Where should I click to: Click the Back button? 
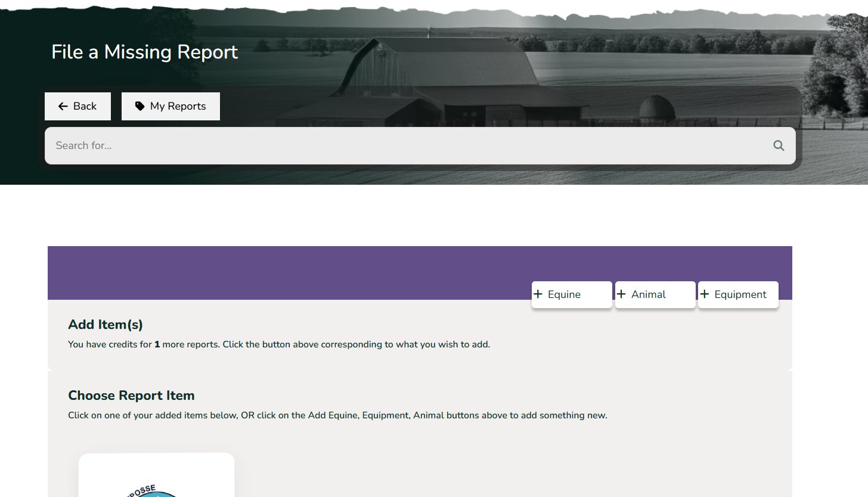point(77,106)
